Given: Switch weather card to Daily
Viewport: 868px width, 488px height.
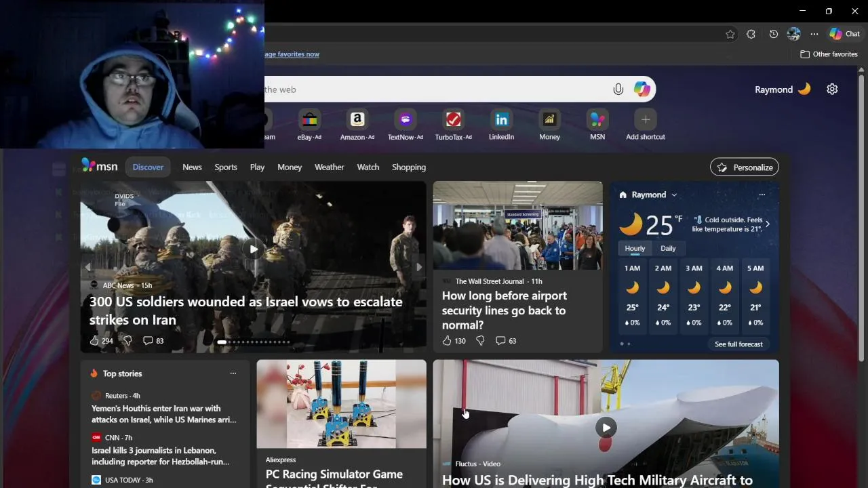Looking at the screenshot, I should [668, 248].
